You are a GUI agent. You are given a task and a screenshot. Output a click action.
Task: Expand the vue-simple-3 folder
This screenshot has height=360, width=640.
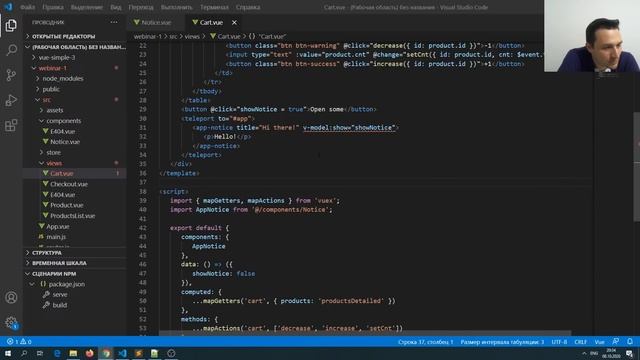click(x=75, y=58)
